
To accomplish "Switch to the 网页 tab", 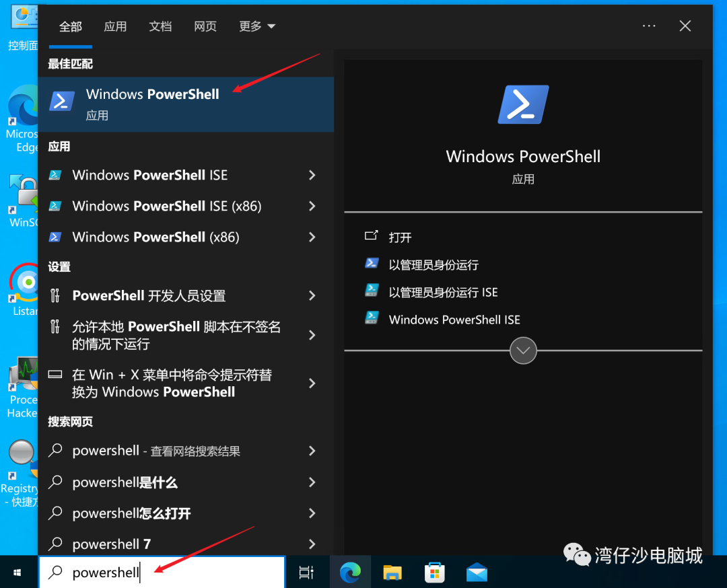I will point(205,26).
